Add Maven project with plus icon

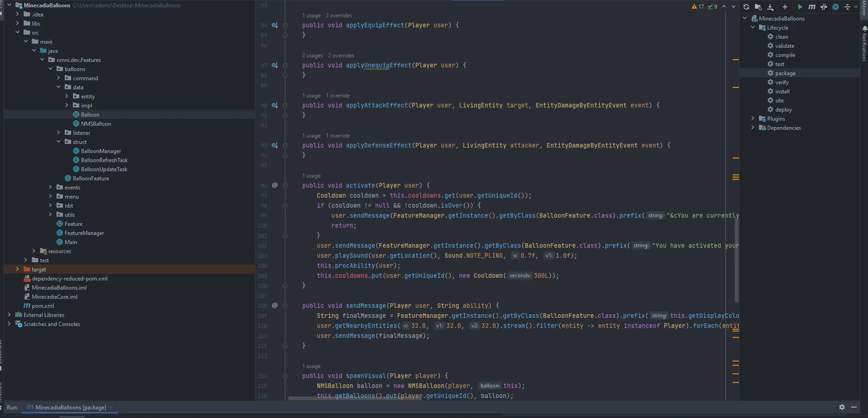tap(785, 7)
